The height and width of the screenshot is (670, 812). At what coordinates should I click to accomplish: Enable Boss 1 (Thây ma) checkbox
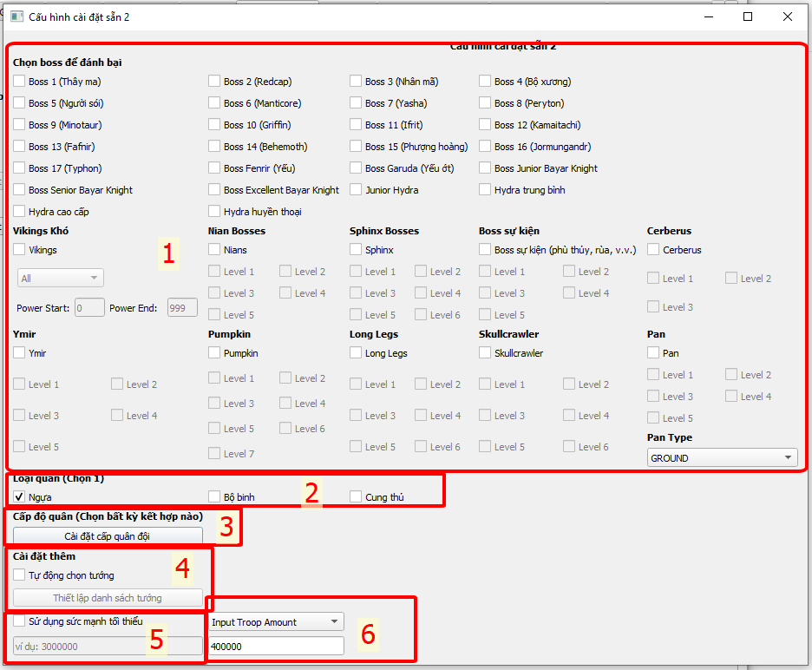pos(19,82)
